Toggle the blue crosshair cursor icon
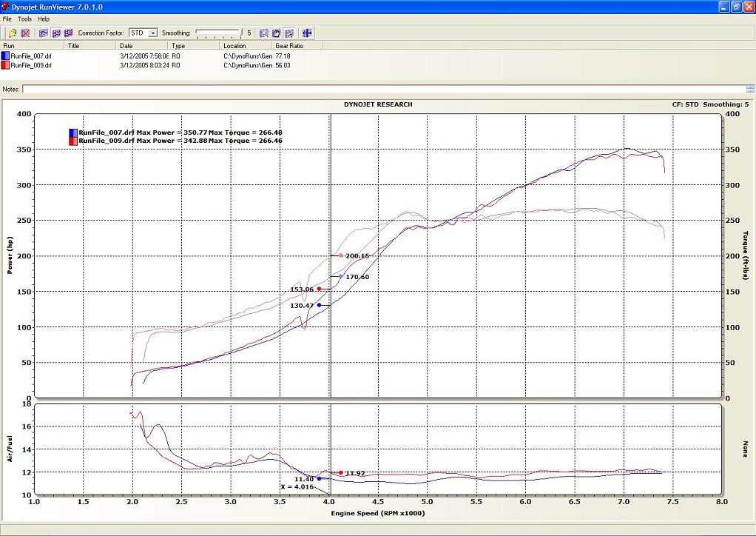The height and width of the screenshot is (536, 756). coord(307,33)
